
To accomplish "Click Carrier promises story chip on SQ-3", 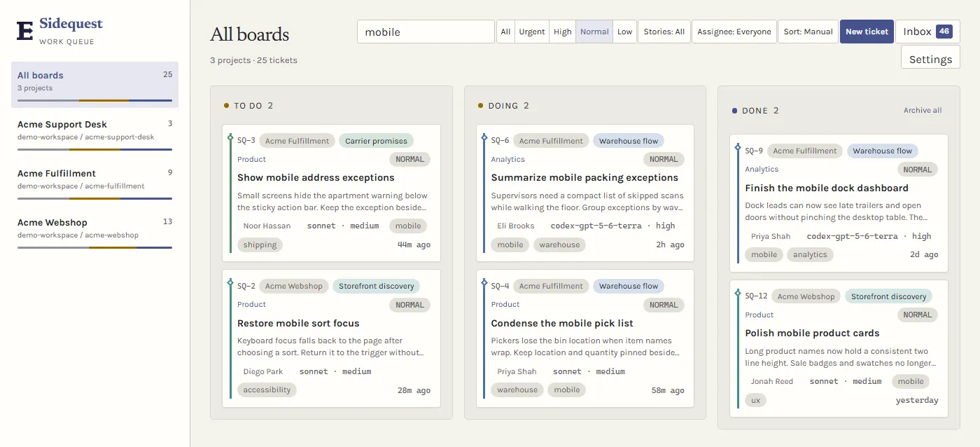I will (x=376, y=141).
